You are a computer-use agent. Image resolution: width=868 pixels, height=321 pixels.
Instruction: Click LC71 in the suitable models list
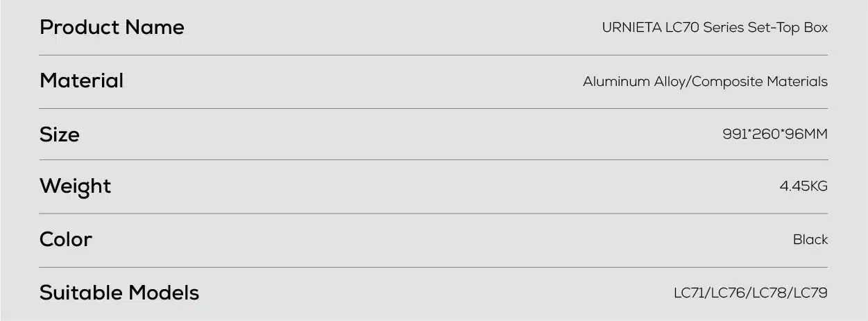pyautogui.click(x=690, y=293)
